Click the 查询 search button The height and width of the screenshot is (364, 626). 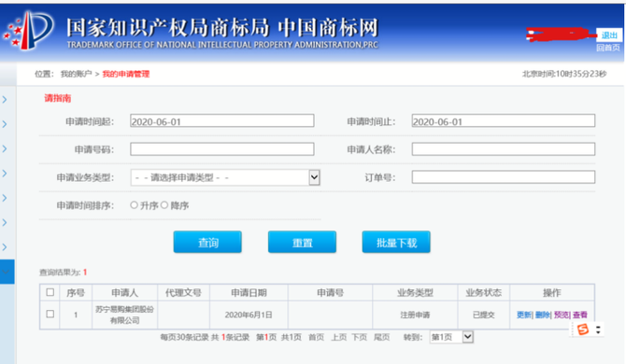coord(207,242)
